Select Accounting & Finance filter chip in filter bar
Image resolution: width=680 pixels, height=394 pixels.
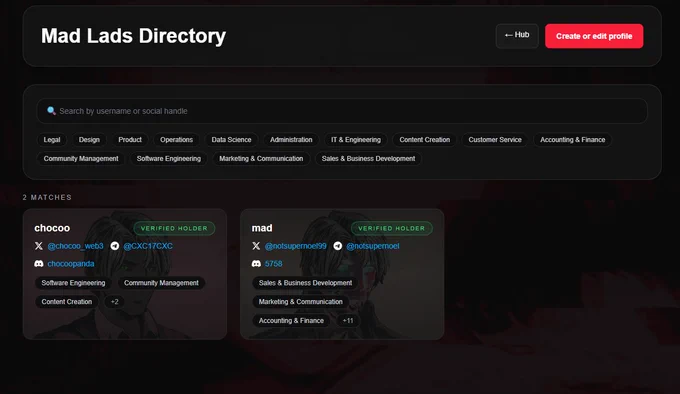coord(572,140)
